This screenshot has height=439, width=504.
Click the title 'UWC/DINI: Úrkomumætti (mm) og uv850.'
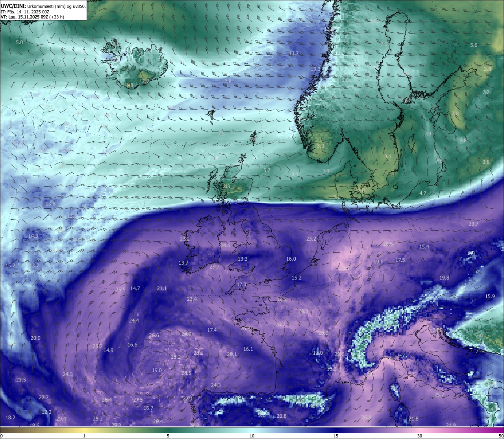tap(43, 6)
